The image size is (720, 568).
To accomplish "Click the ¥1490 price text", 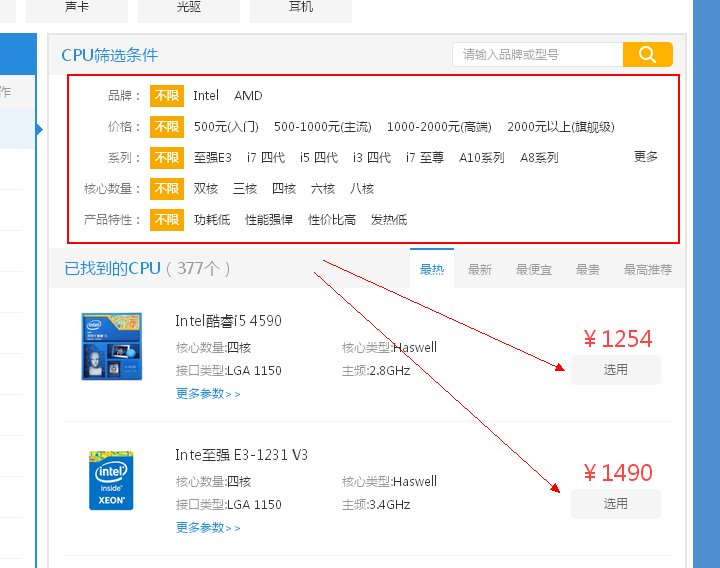I will point(618,473).
